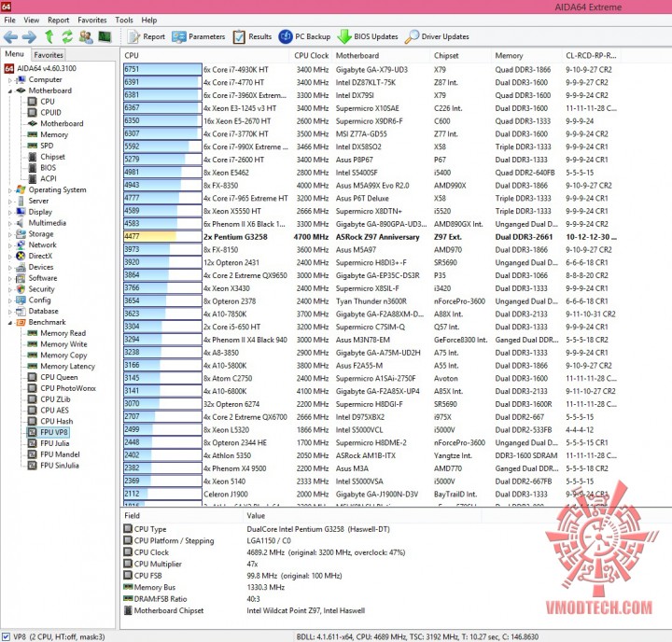
Task: Open the Tools menu
Action: click(124, 21)
